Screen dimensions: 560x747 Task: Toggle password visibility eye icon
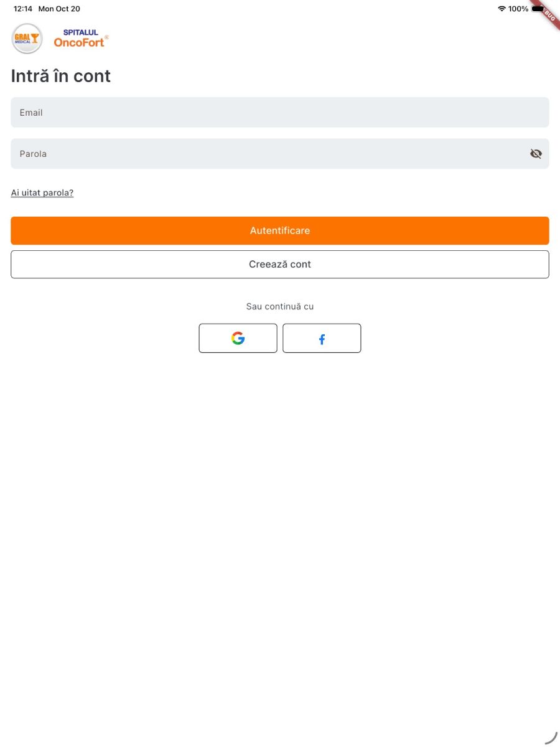[536, 154]
